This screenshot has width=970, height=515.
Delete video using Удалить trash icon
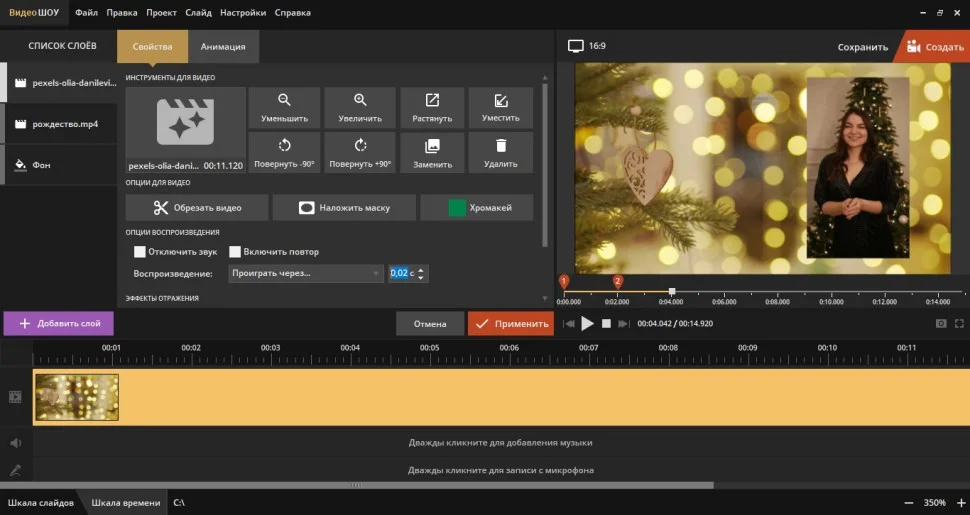click(x=500, y=152)
